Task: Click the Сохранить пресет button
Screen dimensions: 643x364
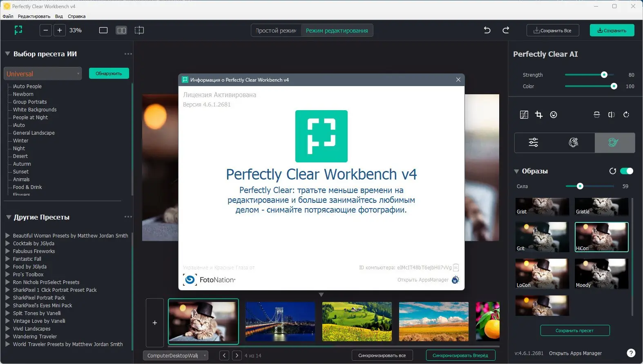Action: tap(575, 331)
